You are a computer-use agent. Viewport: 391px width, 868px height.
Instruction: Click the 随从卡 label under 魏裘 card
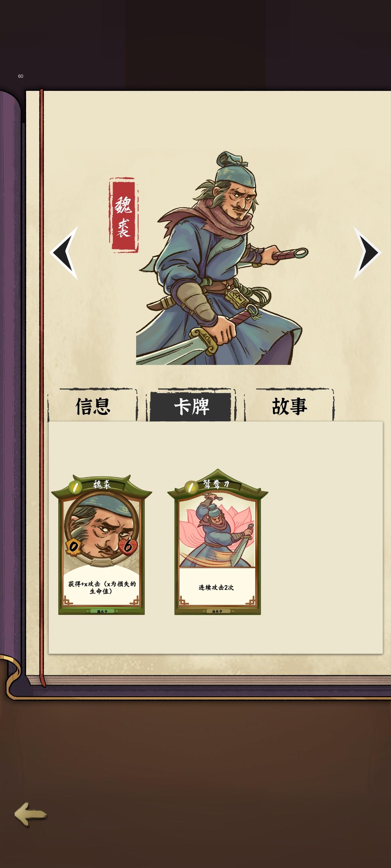point(102,611)
